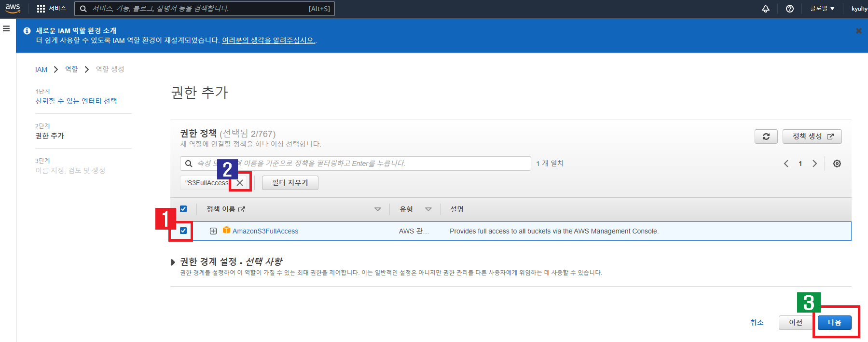The image size is (868, 342).
Task: Click the '1 개 일치' match count
Action: 550,164
